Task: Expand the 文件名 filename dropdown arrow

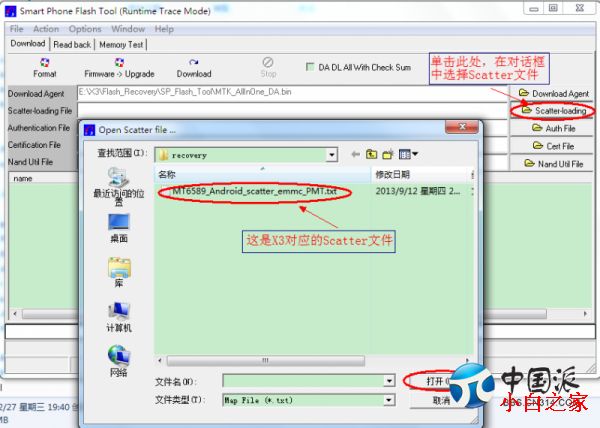Action: tap(389, 381)
